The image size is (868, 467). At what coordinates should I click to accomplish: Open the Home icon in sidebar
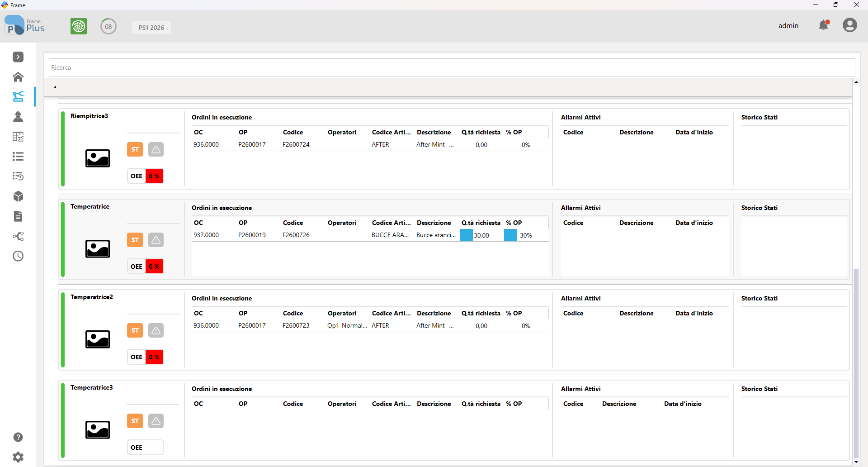pyautogui.click(x=18, y=77)
